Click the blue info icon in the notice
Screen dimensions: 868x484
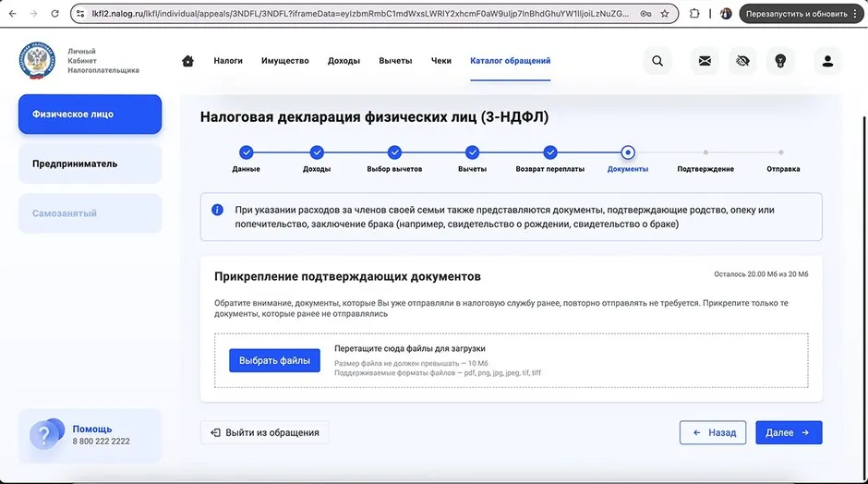[x=217, y=210]
